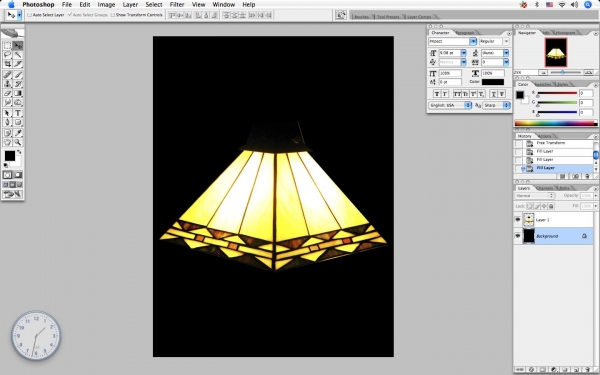The height and width of the screenshot is (375, 600).
Task: Select the Move tool in toolbox
Action: 18,46
